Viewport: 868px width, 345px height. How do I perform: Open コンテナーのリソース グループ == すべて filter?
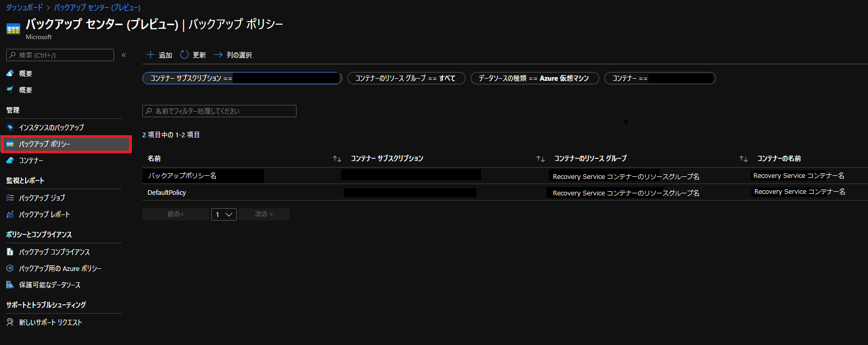tap(407, 78)
